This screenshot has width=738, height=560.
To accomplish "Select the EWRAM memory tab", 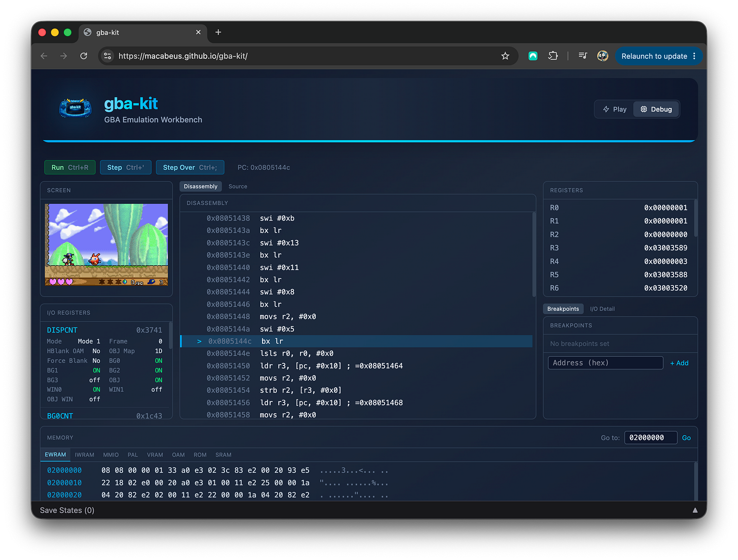I will (55, 455).
